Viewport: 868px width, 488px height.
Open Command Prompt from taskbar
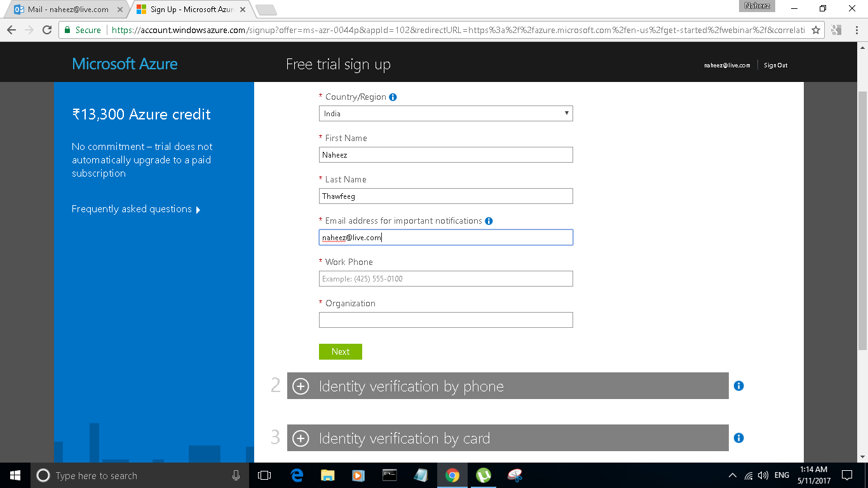(390, 475)
